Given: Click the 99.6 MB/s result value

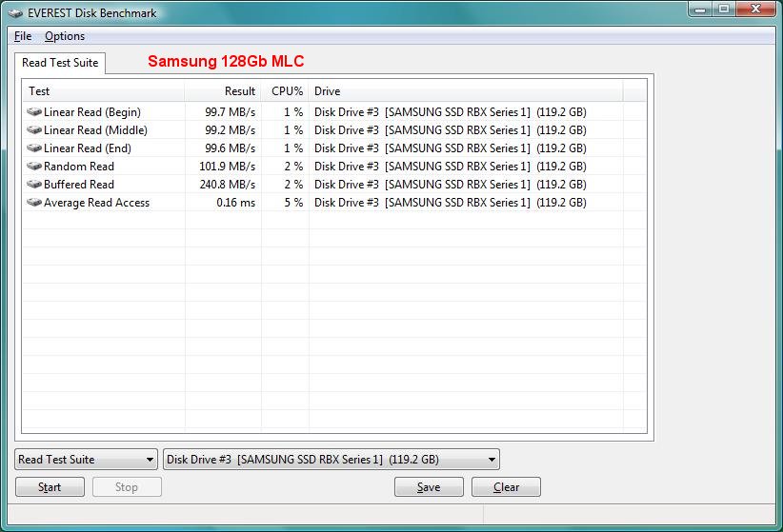Looking at the screenshot, I should tap(231, 148).
